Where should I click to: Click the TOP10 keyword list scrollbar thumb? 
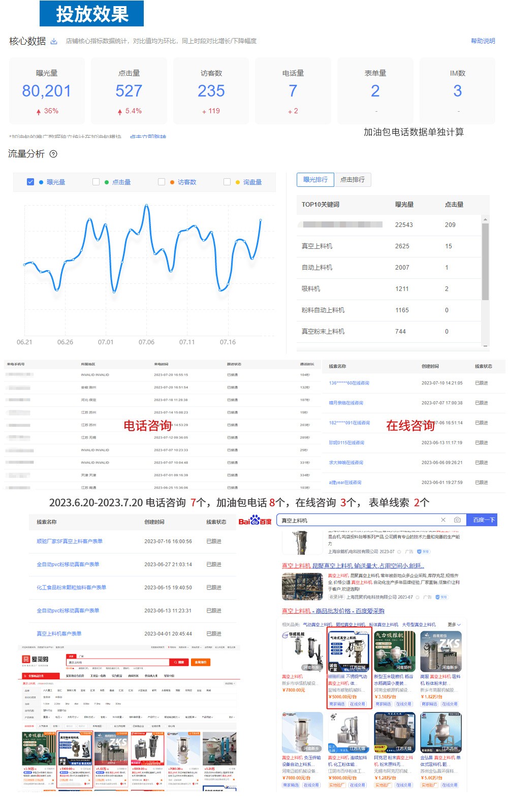(x=485, y=262)
